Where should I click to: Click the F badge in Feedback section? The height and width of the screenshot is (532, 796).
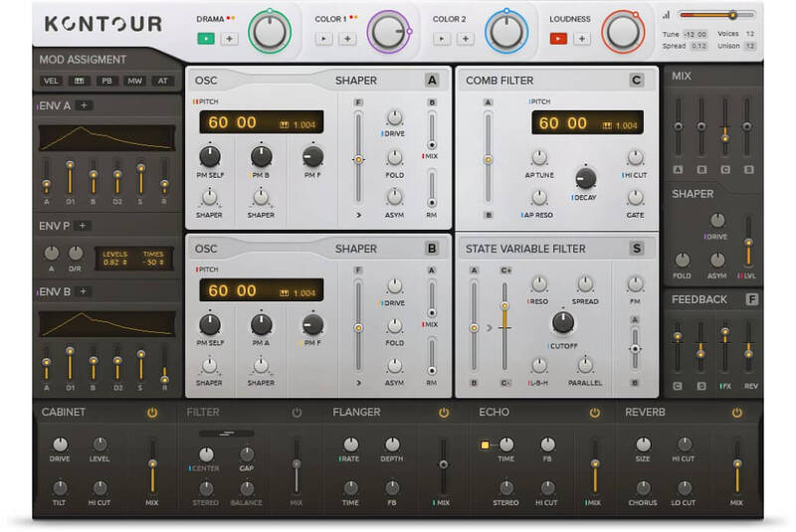pyautogui.click(x=752, y=299)
